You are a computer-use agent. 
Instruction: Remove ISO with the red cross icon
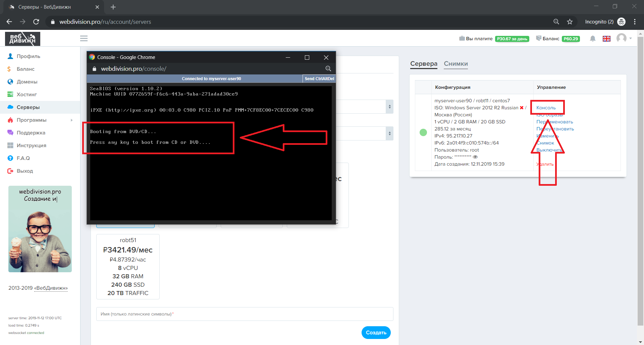point(522,108)
